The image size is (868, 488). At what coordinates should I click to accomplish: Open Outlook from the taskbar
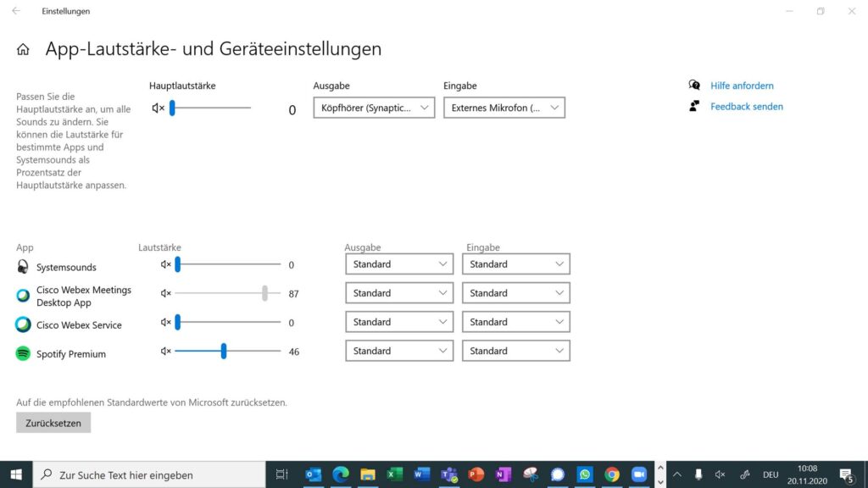pos(314,474)
